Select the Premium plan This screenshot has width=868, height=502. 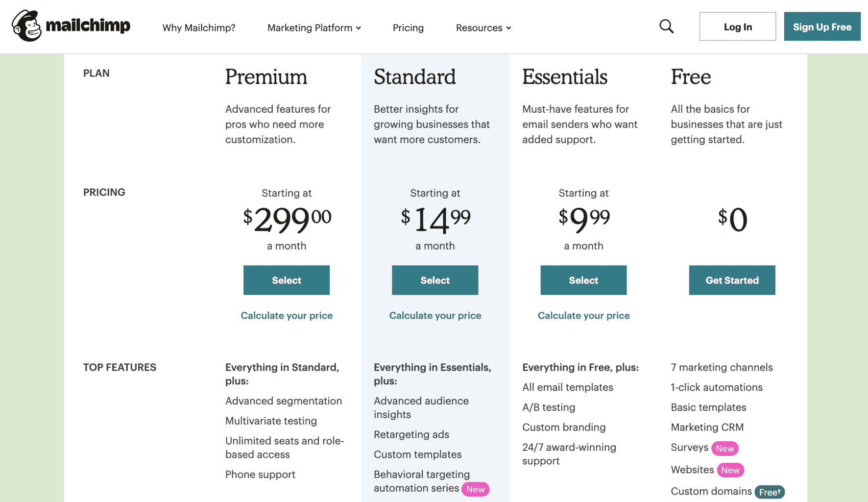point(287,280)
